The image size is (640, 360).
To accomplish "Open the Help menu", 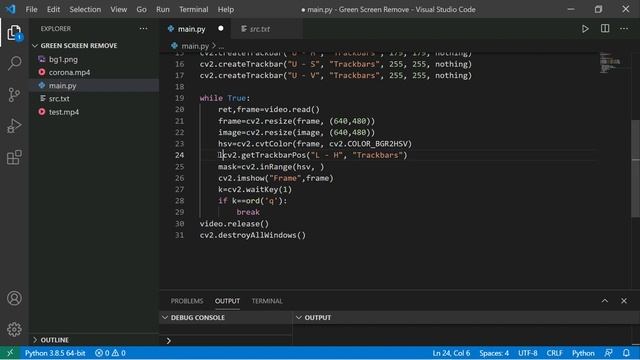I will click(x=226, y=9).
